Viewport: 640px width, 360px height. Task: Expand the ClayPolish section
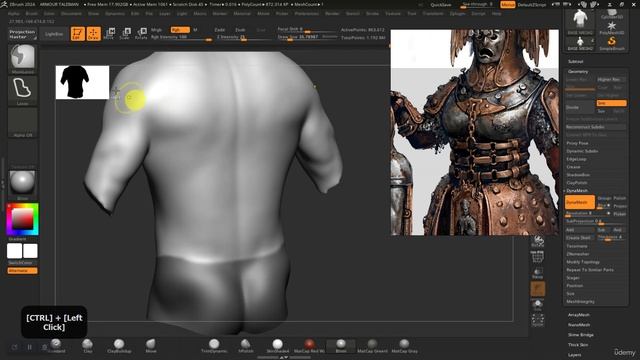[577, 183]
